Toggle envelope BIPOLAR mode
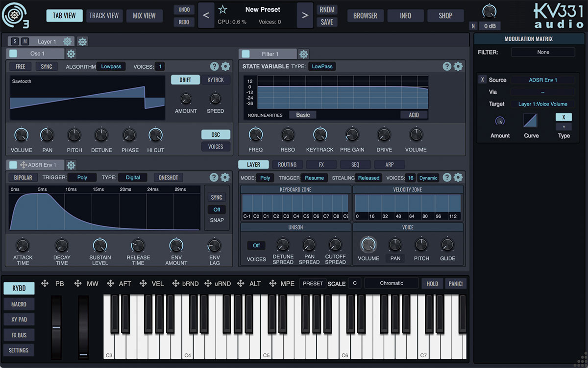This screenshot has height=368, width=588. [23, 178]
